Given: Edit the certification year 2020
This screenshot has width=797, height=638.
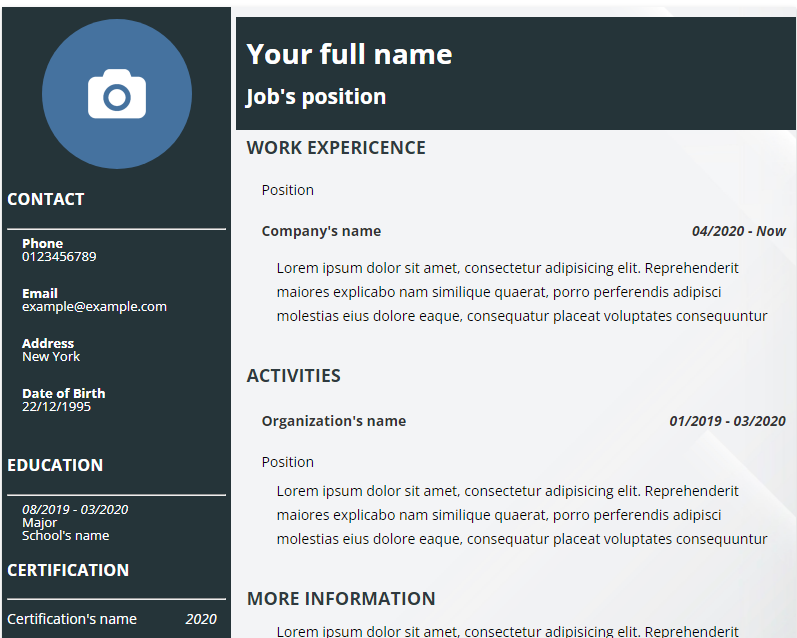Looking at the screenshot, I should coord(201,619).
